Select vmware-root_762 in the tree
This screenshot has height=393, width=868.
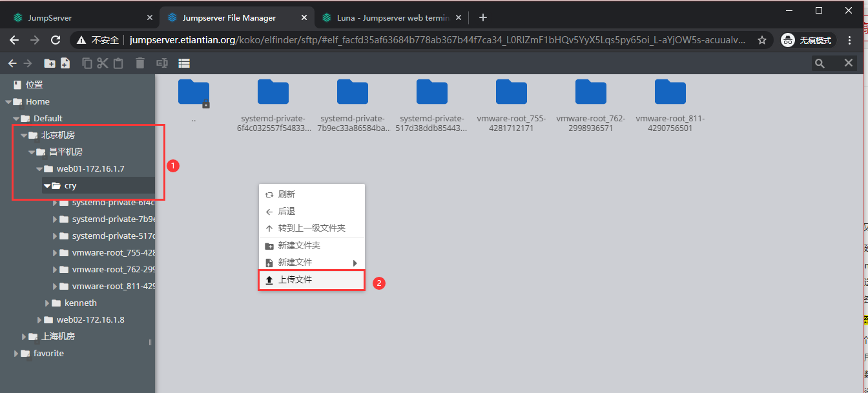pyautogui.click(x=113, y=269)
